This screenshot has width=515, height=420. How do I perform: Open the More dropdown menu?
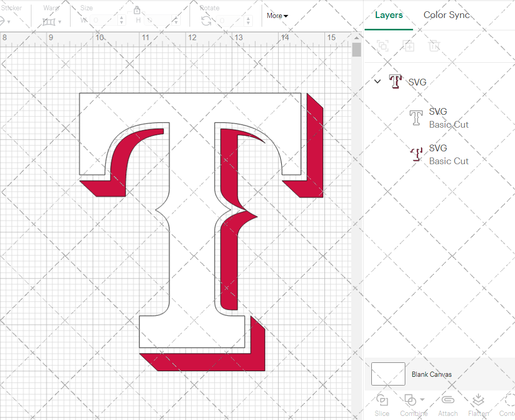[277, 16]
